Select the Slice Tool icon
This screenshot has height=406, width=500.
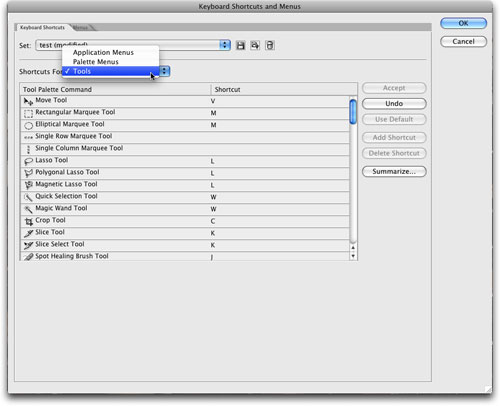coord(28,233)
